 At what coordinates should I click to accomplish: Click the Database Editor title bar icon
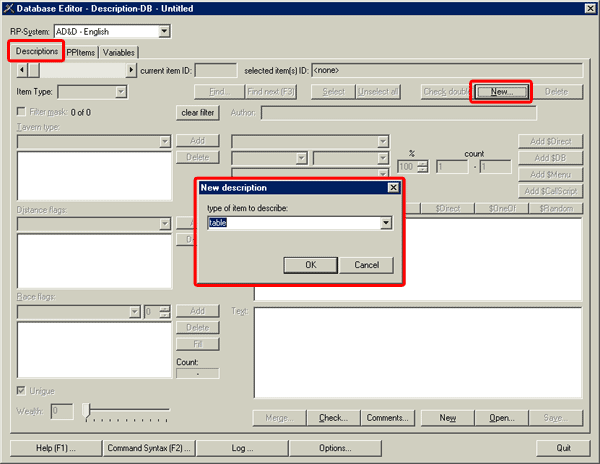[10, 9]
